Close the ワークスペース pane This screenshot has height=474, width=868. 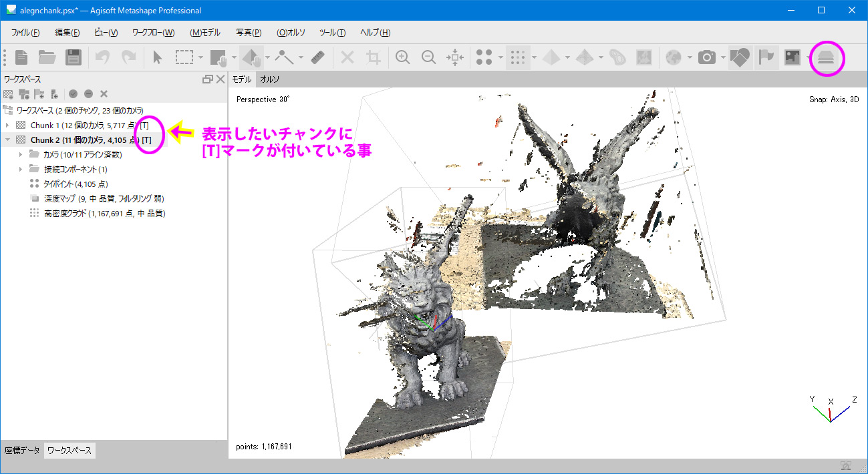(x=221, y=79)
